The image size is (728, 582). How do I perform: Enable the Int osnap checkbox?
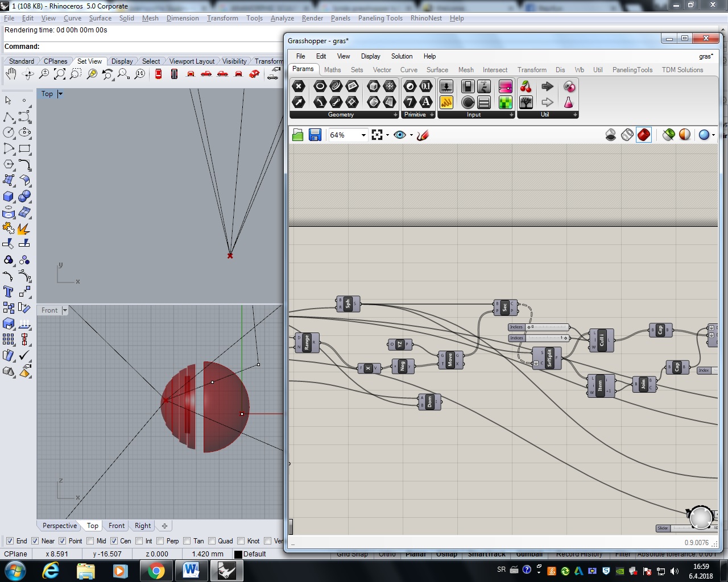coord(139,541)
